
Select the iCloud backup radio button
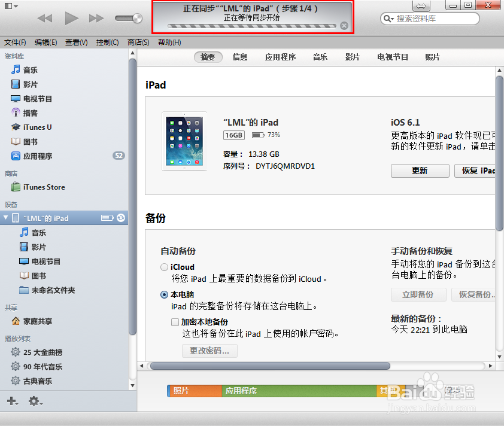pos(164,267)
